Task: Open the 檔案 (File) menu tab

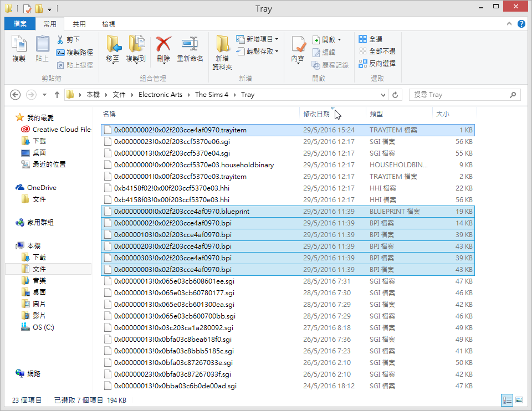Action: [x=20, y=24]
